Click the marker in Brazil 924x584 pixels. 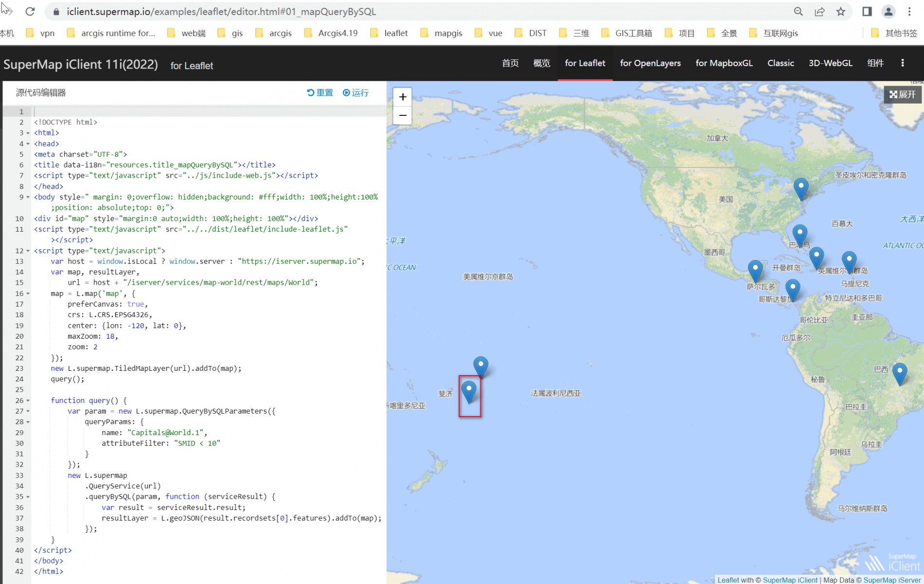point(900,374)
